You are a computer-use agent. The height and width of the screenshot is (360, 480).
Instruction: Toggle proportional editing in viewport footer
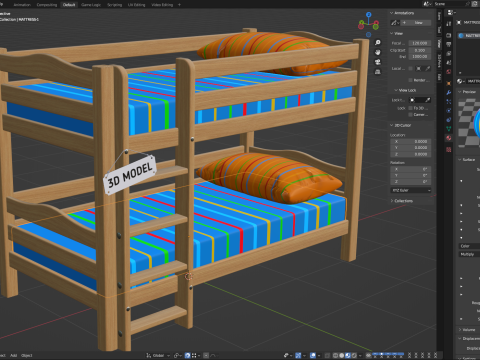[x=206, y=355]
